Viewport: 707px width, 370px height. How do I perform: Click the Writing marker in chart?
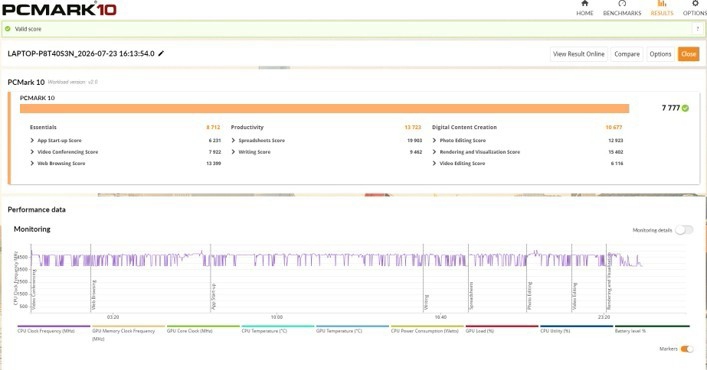[x=427, y=302]
